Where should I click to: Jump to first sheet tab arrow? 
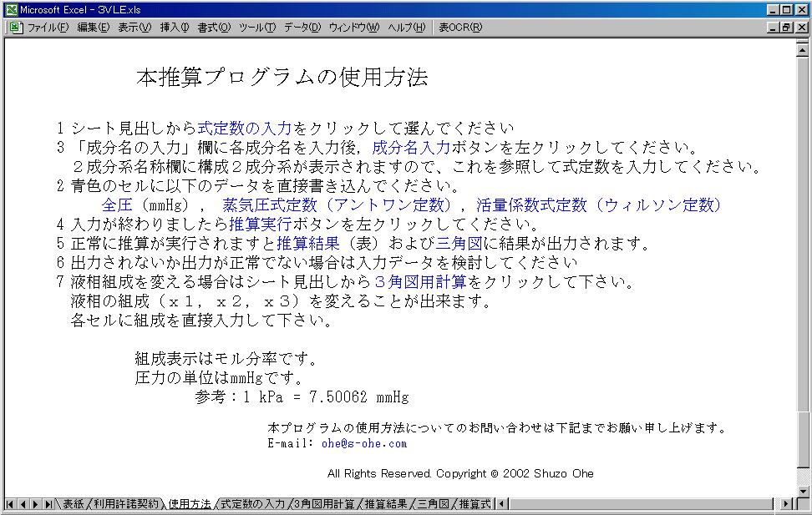[10, 503]
